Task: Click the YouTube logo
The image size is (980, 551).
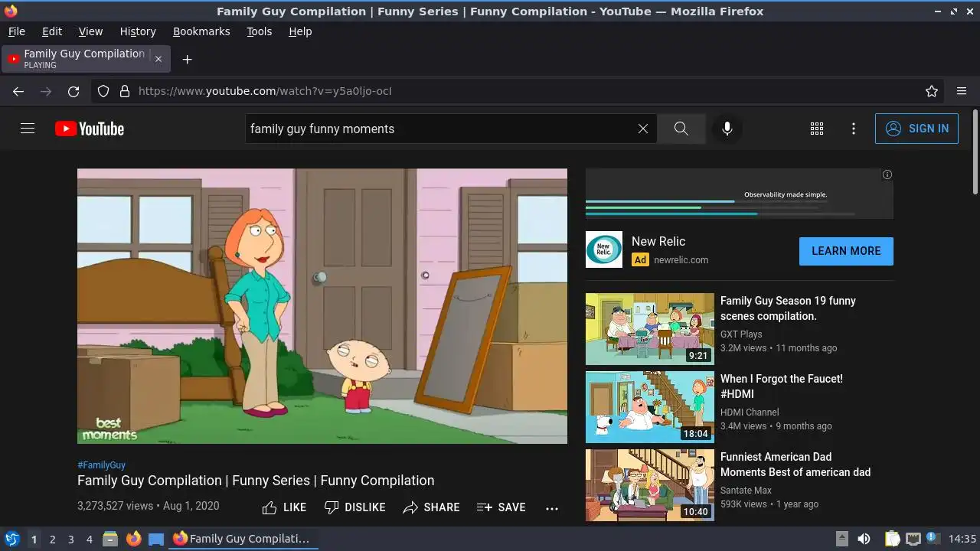Action: click(90, 129)
